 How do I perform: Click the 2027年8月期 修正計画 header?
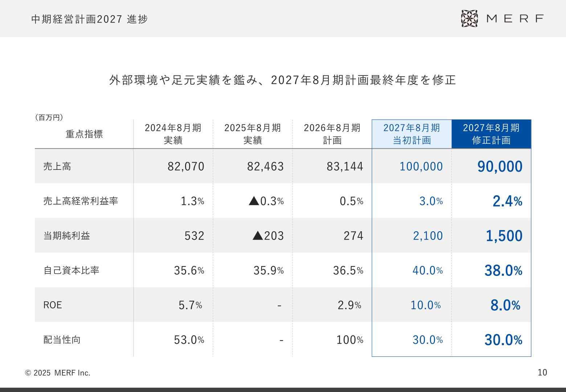491,134
